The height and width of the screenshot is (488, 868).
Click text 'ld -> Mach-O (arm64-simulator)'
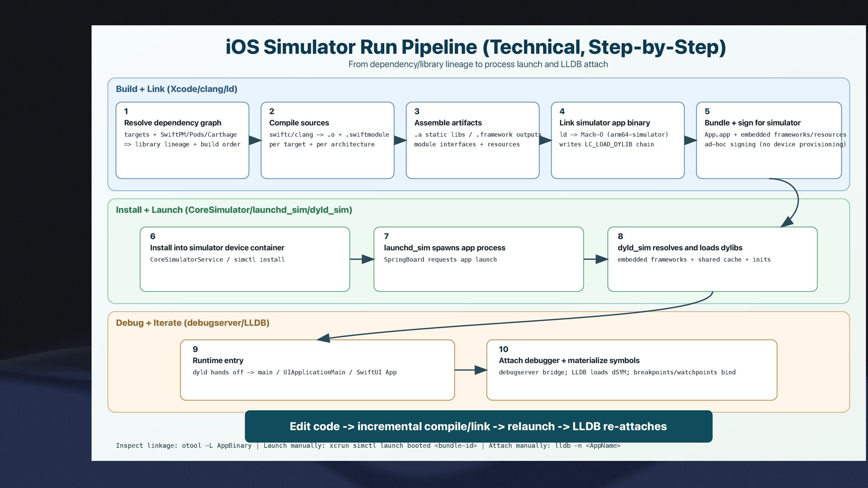tap(613, 135)
